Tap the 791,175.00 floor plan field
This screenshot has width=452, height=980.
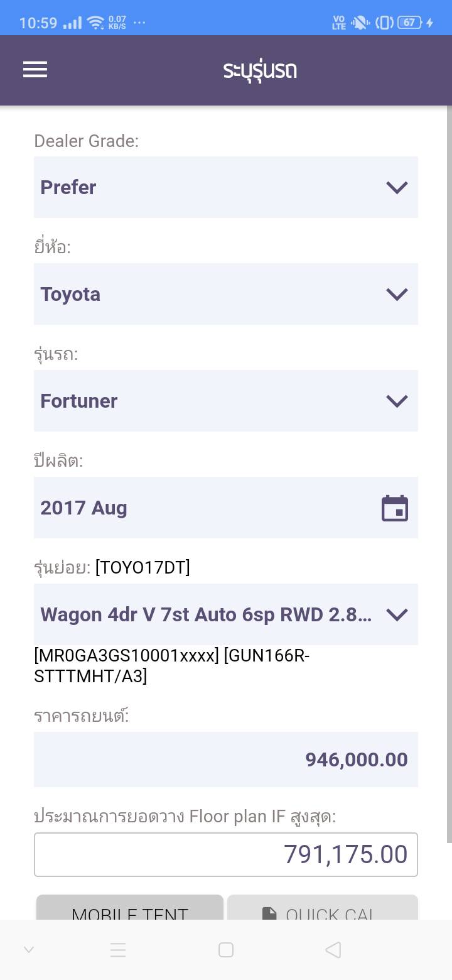point(226,854)
